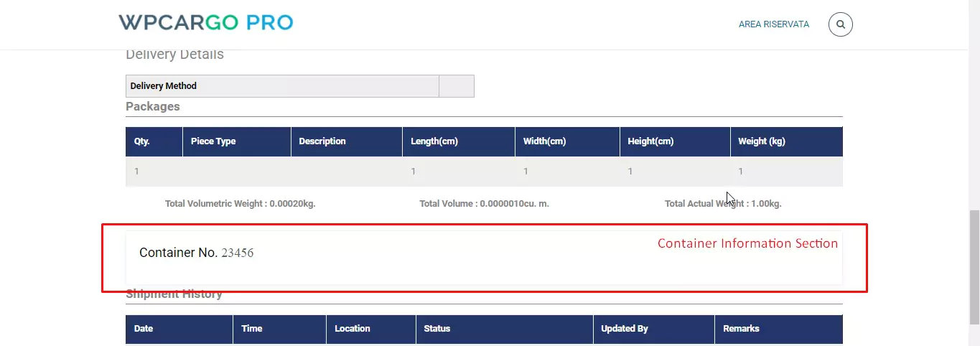Click the empty cell beside Delivery Method
The width and height of the screenshot is (980, 346).
pos(456,86)
